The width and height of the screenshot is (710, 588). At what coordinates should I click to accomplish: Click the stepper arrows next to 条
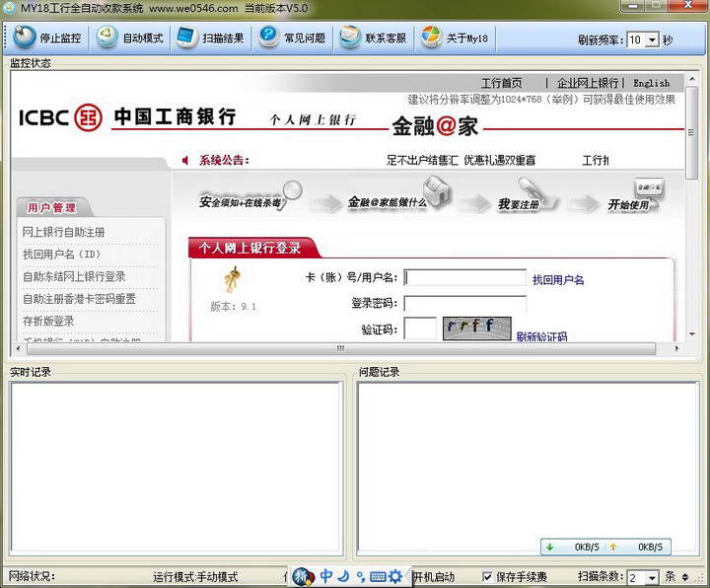[685, 577]
